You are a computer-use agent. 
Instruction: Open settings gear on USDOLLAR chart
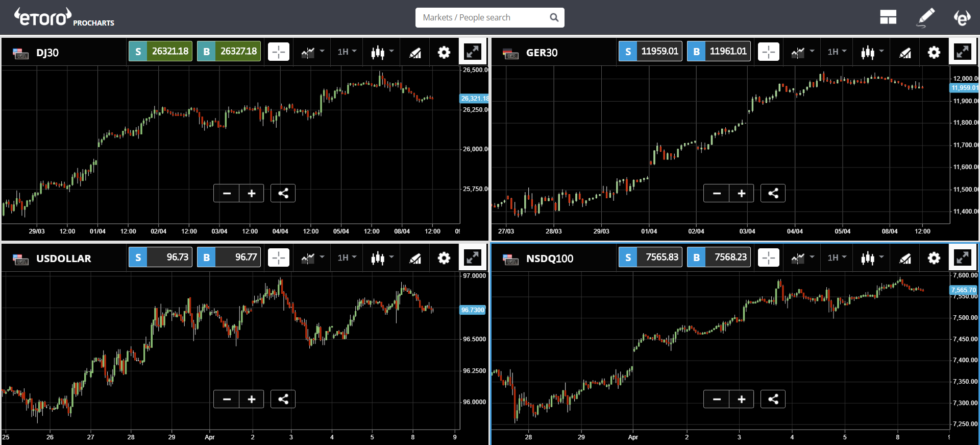[x=444, y=258]
